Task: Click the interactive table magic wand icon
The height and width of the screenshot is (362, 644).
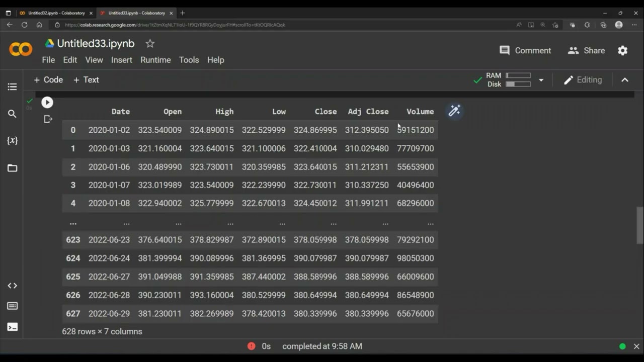Action: [x=454, y=111]
